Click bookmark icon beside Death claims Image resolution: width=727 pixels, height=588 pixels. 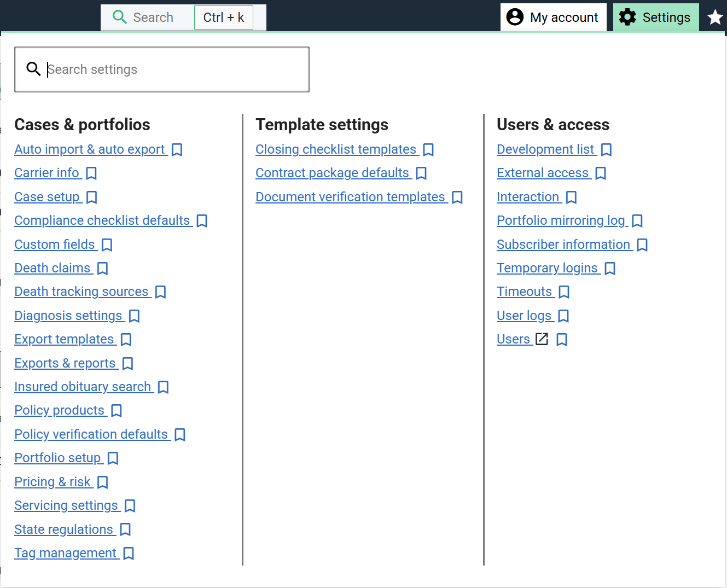coord(102,269)
